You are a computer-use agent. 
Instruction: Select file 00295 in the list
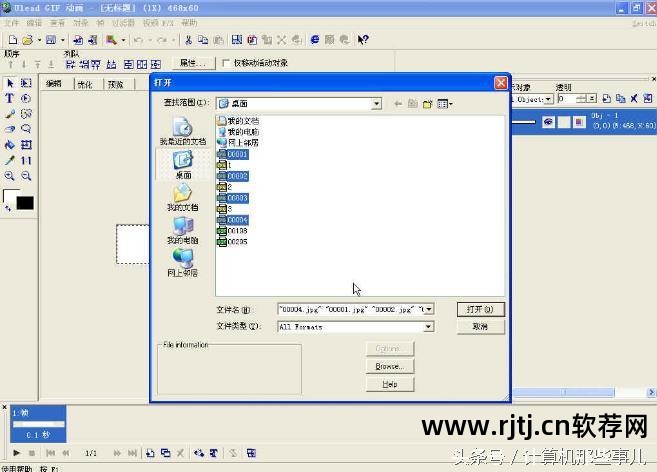click(233, 241)
